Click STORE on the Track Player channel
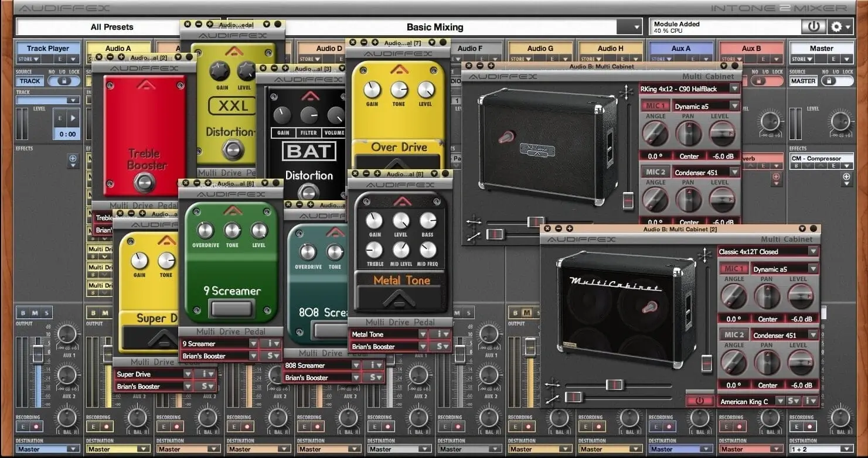Image resolution: width=868 pixels, height=458 pixels. click(29, 59)
